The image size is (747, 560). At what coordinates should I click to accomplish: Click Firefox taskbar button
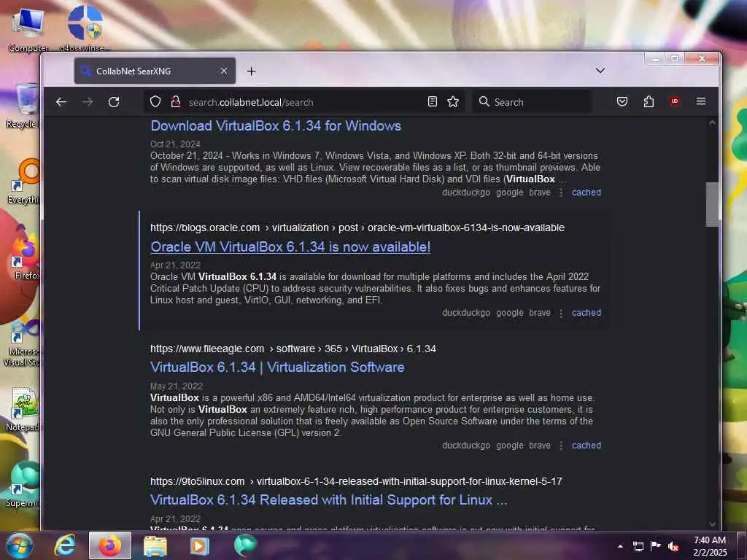(x=110, y=545)
